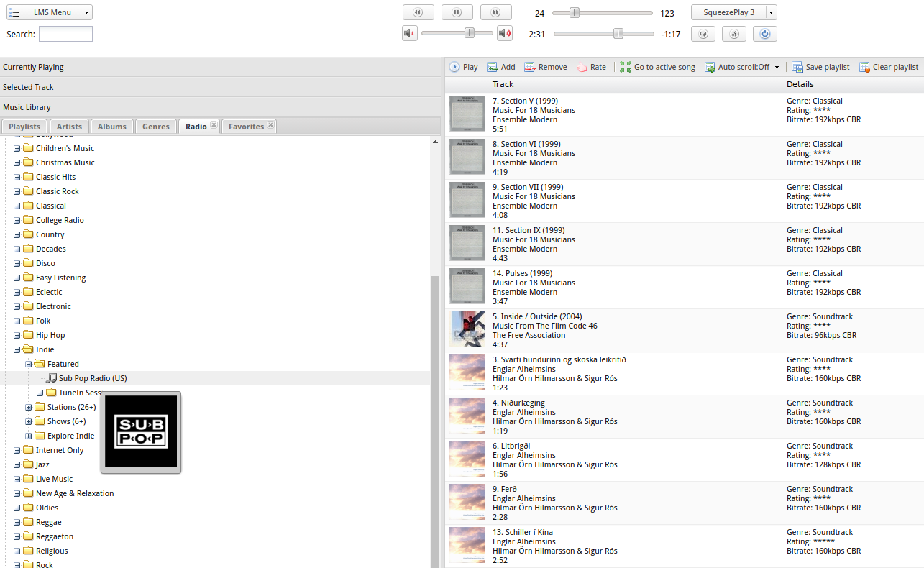Select the track 14. Pulses (1999)
This screenshot has height=568, width=924.
(685, 288)
